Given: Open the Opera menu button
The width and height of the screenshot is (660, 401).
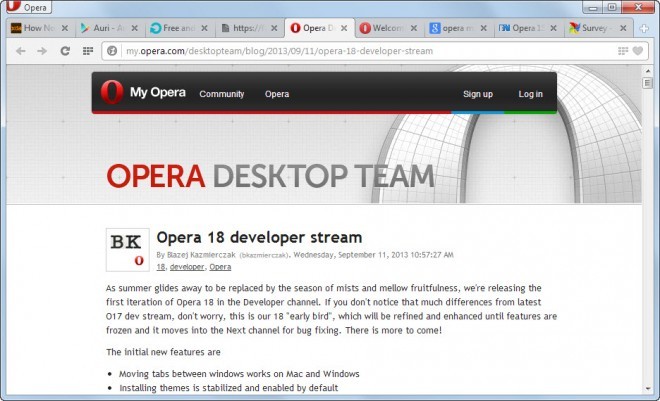Looking at the screenshot, I should (x=29, y=7).
